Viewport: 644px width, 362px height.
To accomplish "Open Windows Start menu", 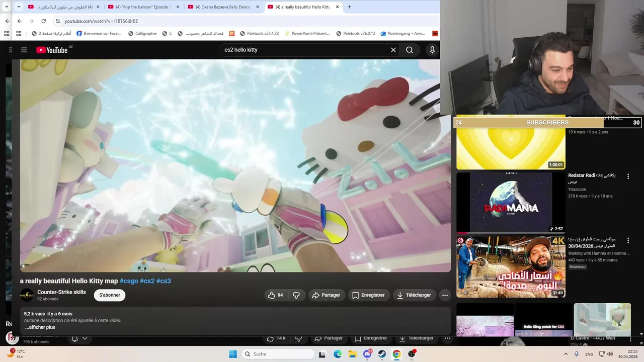I will click(232, 354).
